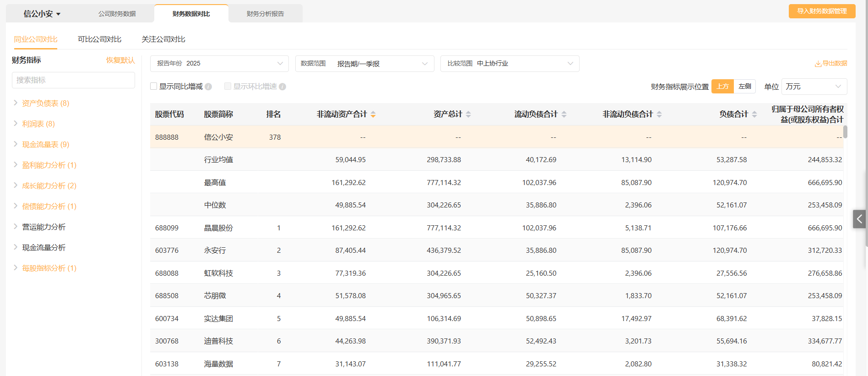The width and height of the screenshot is (868, 376).
Task: Click help icon next to 显示环比增速
Action: point(282,87)
